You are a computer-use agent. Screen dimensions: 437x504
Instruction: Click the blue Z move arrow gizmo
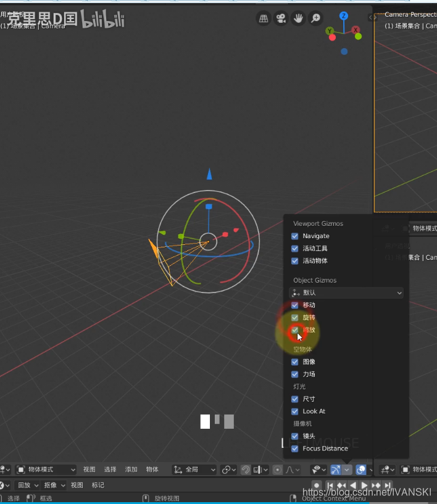(x=209, y=174)
